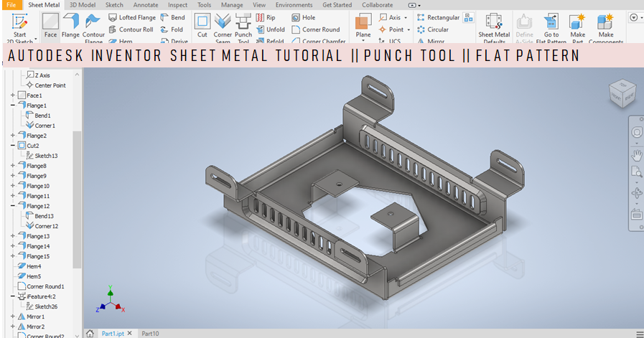Open the Environments tab

tap(294, 5)
